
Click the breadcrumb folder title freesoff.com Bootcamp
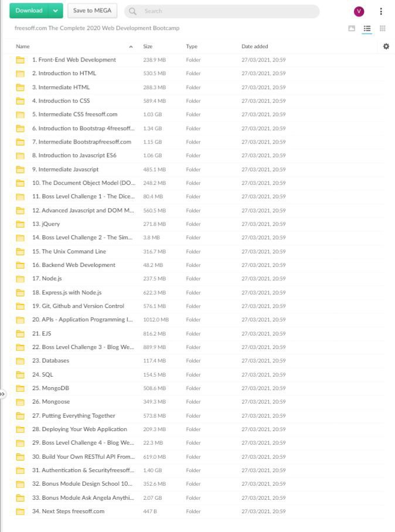(x=97, y=28)
